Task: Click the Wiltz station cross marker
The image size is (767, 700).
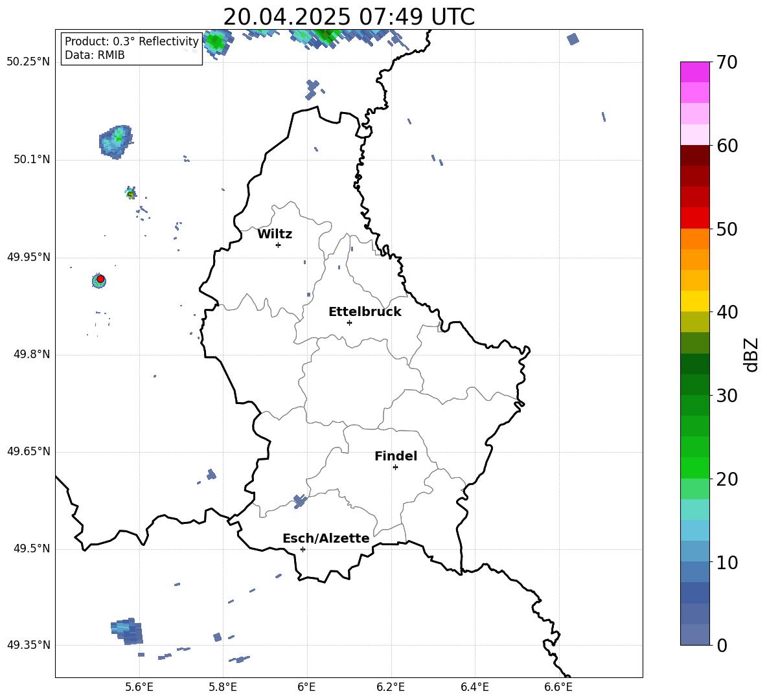Action: click(x=279, y=245)
